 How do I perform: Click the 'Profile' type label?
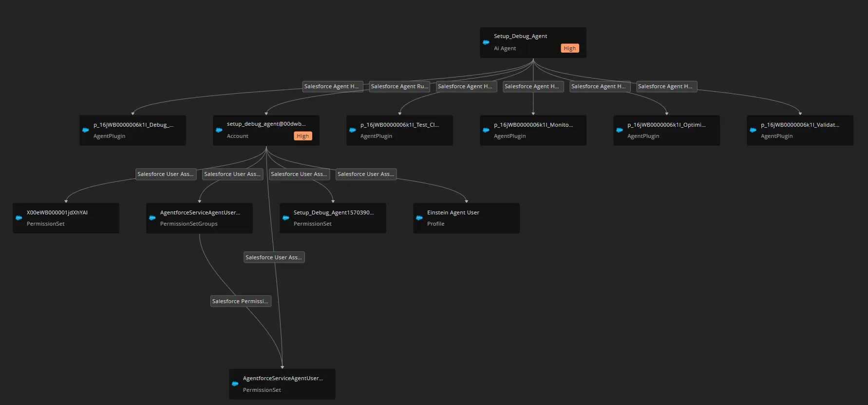coord(436,224)
